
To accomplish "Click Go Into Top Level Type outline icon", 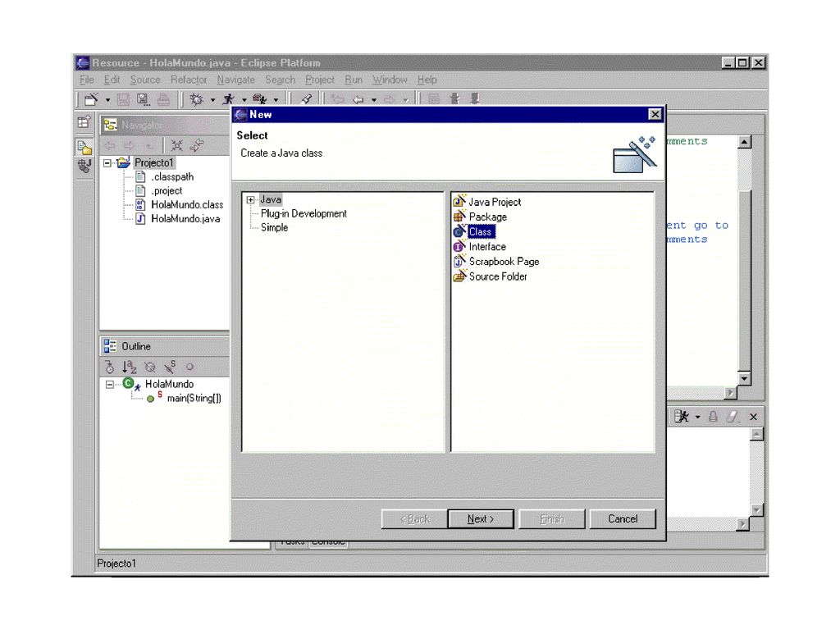I will (x=109, y=367).
